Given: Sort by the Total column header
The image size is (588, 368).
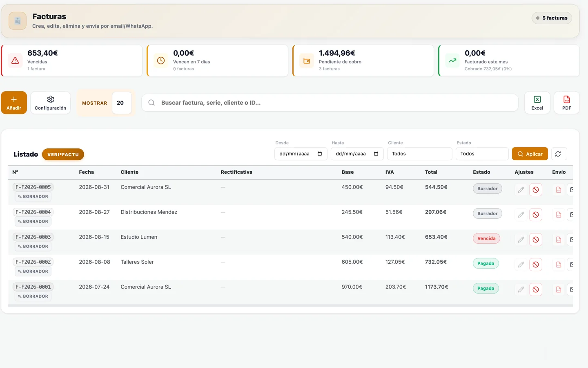Looking at the screenshot, I should pyautogui.click(x=431, y=172).
